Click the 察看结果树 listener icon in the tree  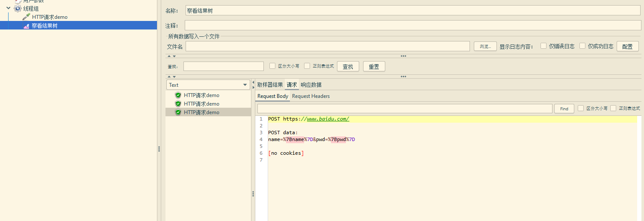click(x=27, y=26)
